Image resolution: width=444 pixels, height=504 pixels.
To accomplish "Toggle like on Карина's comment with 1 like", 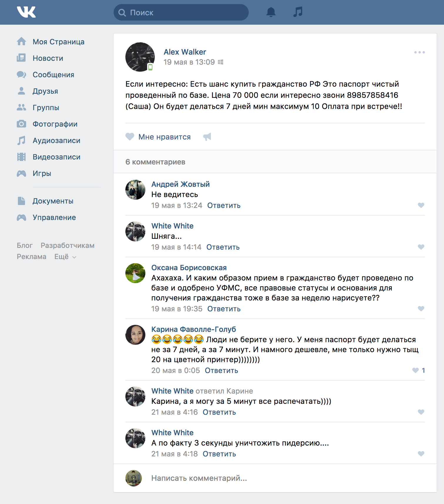I will [x=416, y=370].
